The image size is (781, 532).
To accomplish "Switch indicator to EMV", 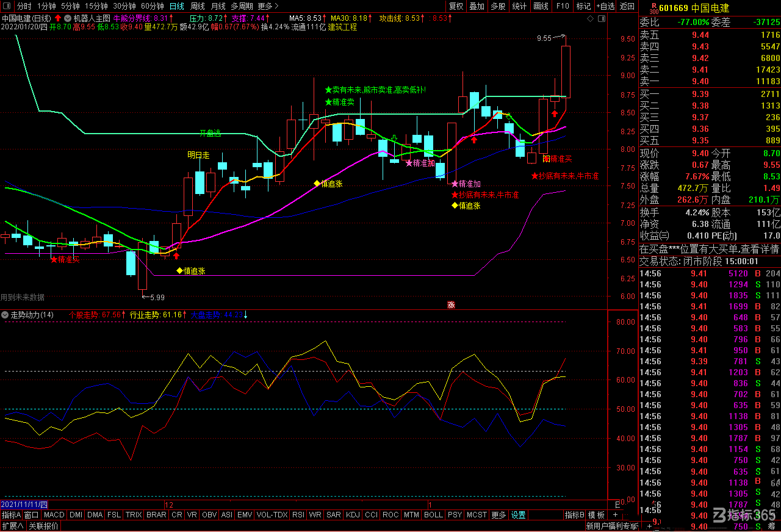I will (x=245, y=515).
